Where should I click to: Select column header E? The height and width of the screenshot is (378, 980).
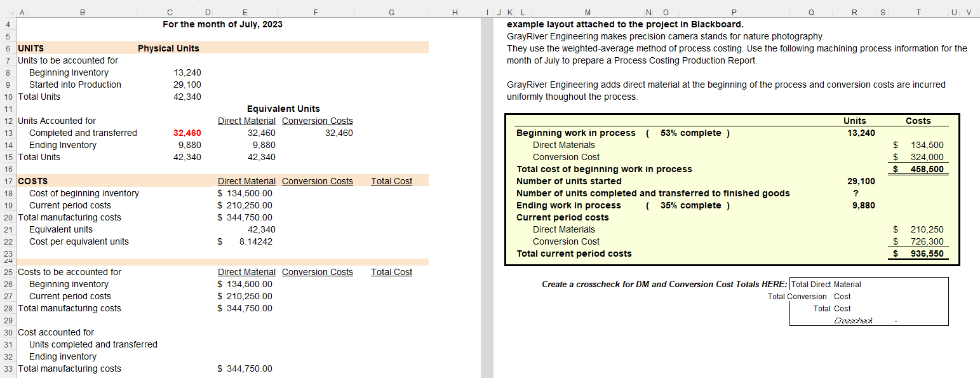245,11
